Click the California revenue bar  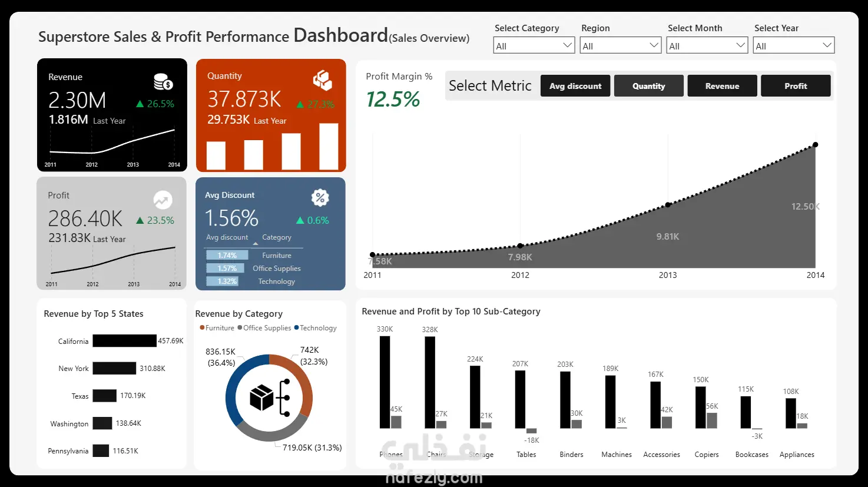pyautogui.click(x=125, y=341)
